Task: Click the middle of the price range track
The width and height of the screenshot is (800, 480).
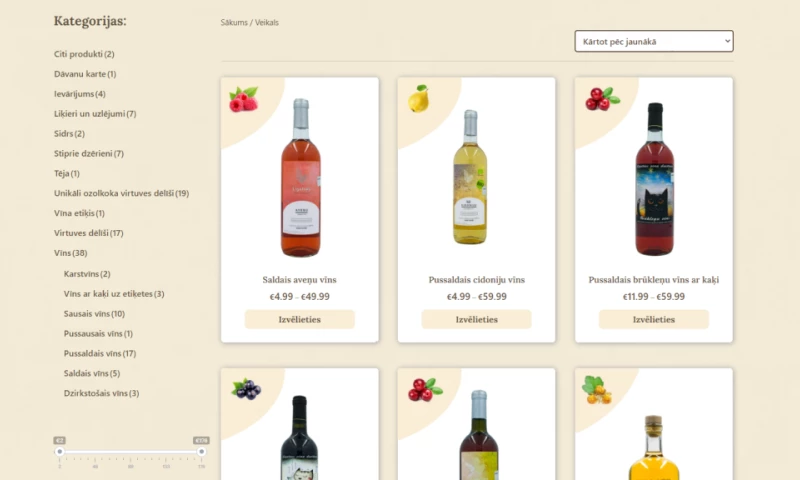Action: click(131, 451)
